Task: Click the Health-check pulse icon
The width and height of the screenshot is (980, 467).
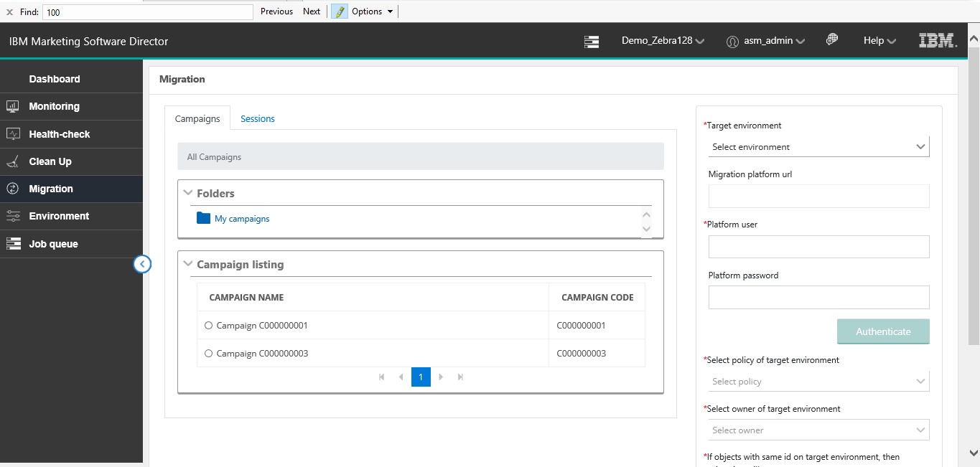Action: (x=13, y=134)
